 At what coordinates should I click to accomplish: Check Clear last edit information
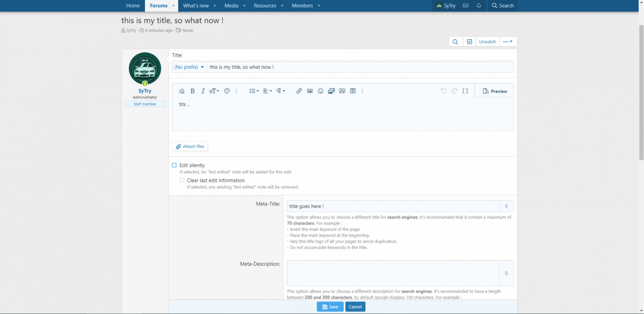[182, 180]
